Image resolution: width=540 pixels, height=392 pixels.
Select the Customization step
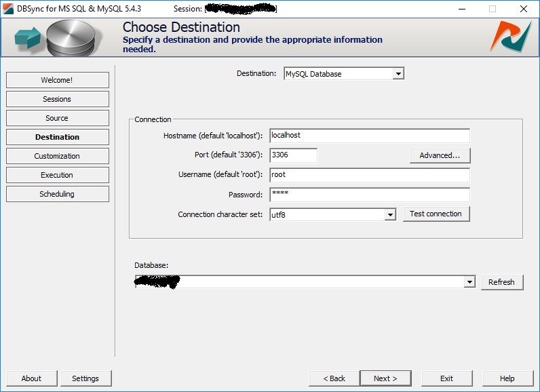pos(57,156)
